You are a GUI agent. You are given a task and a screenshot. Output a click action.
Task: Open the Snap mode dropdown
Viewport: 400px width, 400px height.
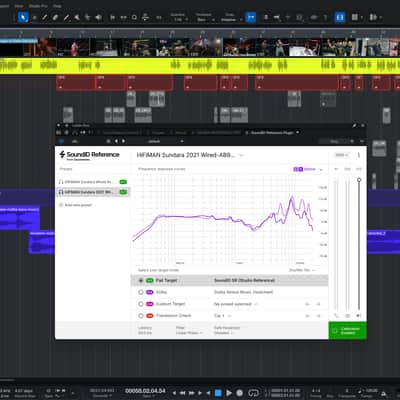click(x=231, y=20)
